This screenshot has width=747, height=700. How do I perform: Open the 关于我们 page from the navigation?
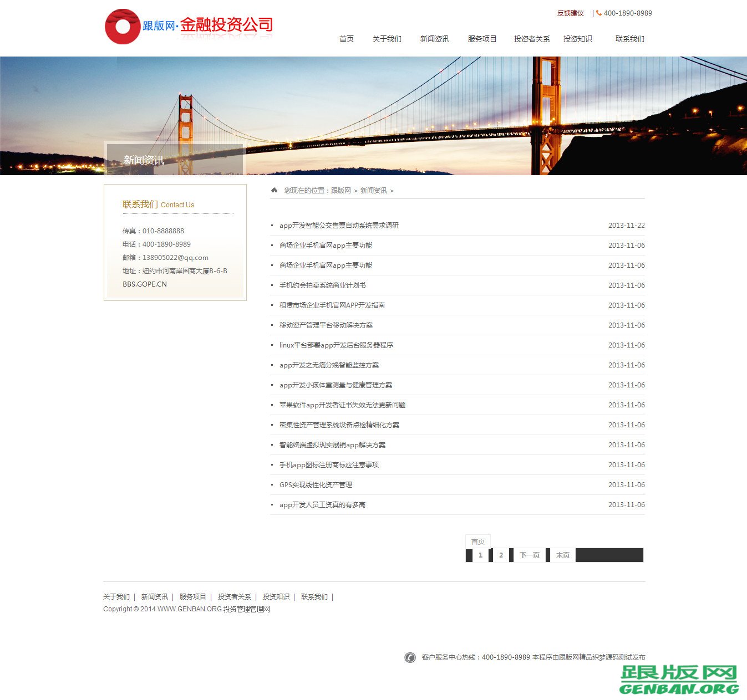point(387,39)
